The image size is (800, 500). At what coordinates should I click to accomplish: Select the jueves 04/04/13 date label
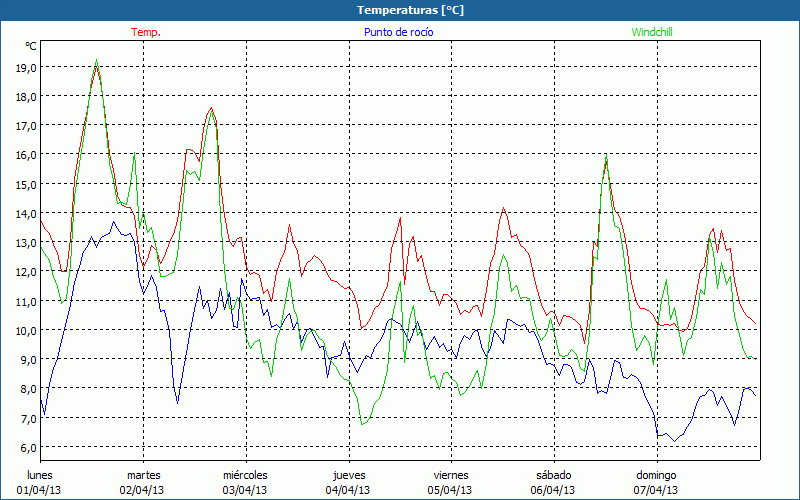coord(348,482)
